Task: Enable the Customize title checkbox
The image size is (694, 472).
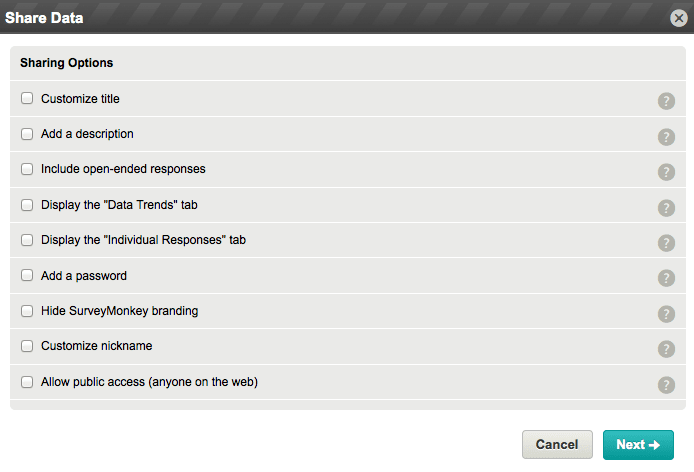Action: pyautogui.click(x=27, y=98)
